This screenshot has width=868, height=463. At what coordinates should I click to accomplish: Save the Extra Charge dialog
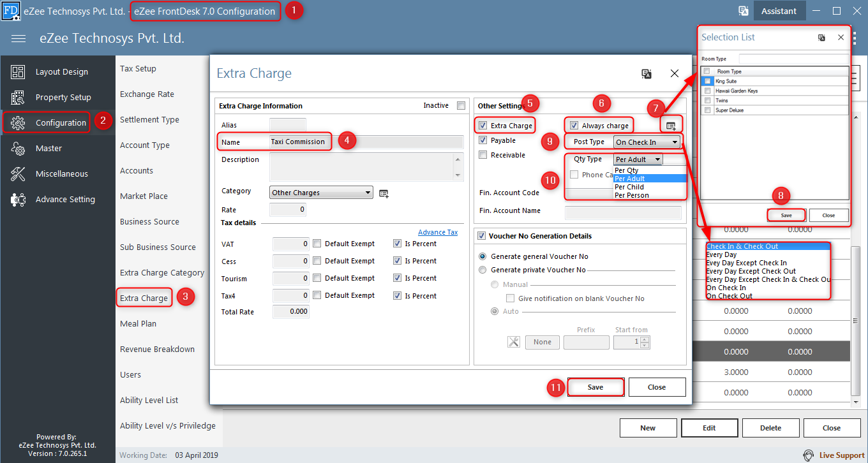click(595, 387)
